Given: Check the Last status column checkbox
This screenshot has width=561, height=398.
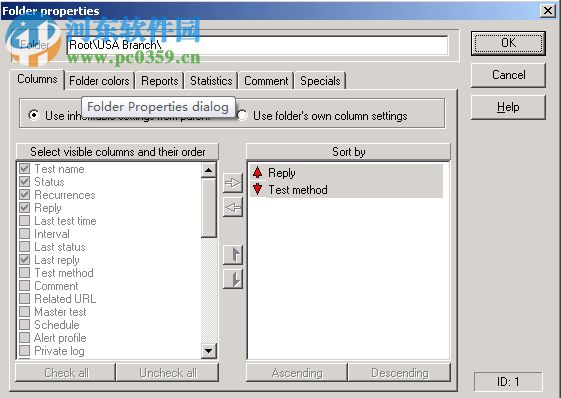Looking at the screenshot, I should [24, 247].
